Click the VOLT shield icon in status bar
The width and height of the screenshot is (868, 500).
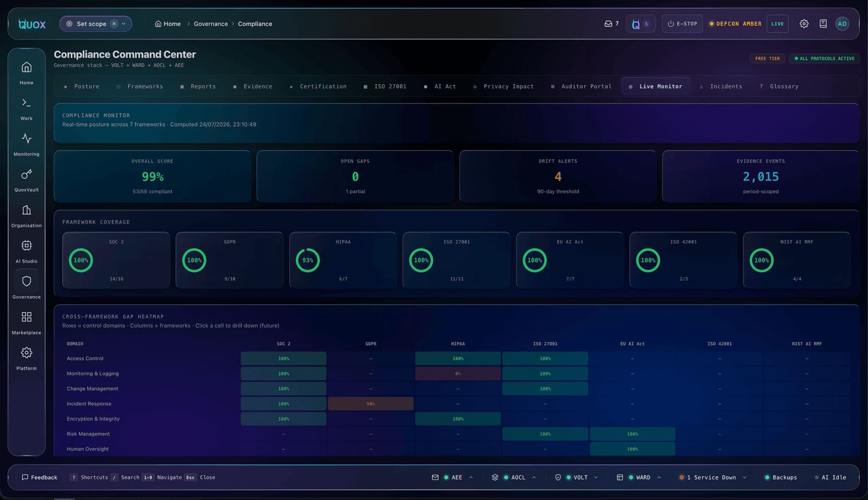pyautogui.click(x=558, y=478)
